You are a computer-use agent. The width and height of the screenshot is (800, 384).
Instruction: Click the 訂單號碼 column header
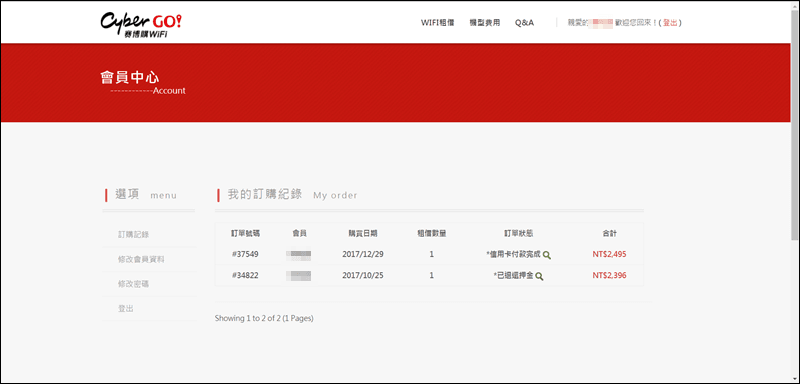(x=245, y=233)
